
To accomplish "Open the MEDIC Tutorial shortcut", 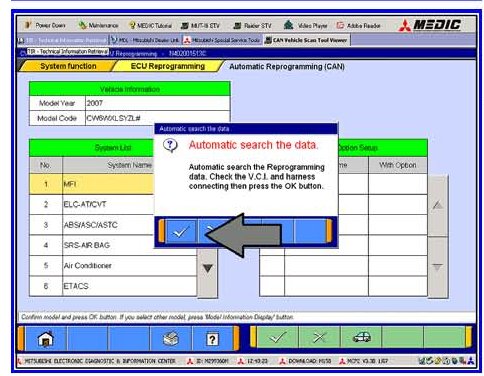I will point(150,25).
